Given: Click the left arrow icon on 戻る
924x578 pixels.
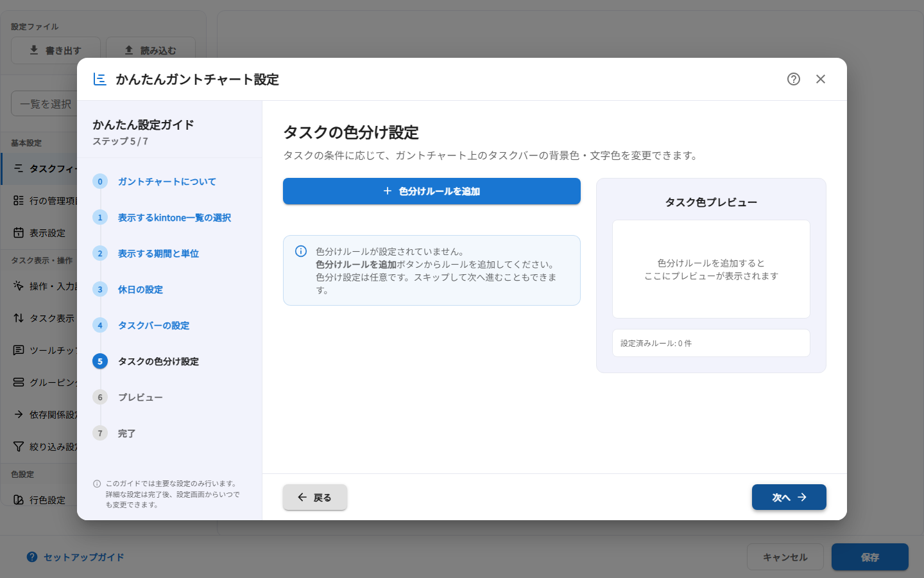Looking at the screenshot, I should pyautogui.click(x=302, y=497).
